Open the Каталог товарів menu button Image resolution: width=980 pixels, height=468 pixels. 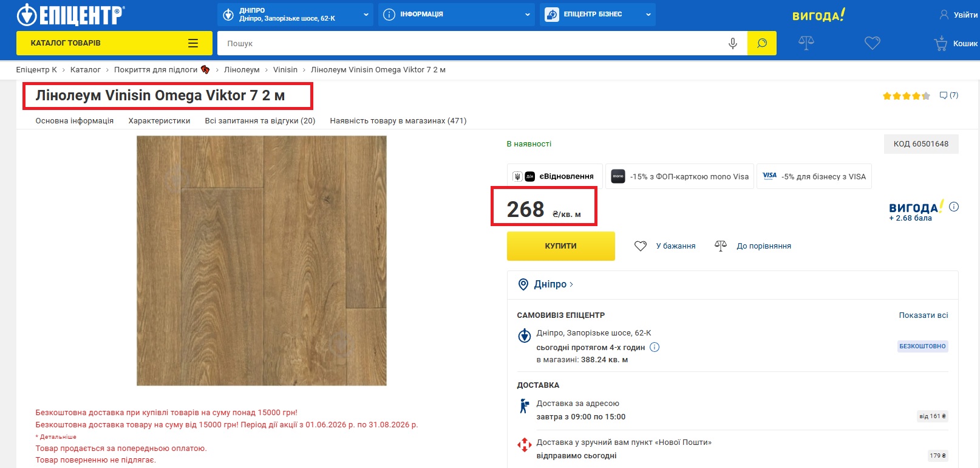click(114, 43)
